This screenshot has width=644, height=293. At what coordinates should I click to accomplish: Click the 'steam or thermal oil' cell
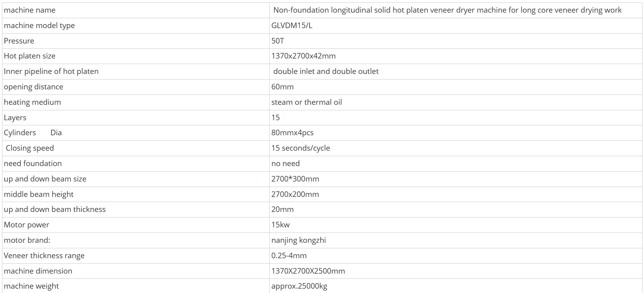pyautogui.click(x=456, y=102)
